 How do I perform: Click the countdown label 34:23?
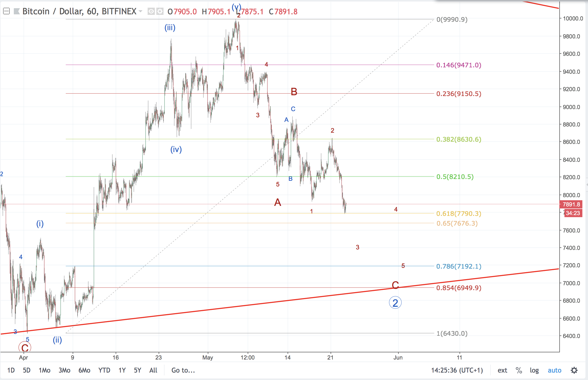[573, 213]
